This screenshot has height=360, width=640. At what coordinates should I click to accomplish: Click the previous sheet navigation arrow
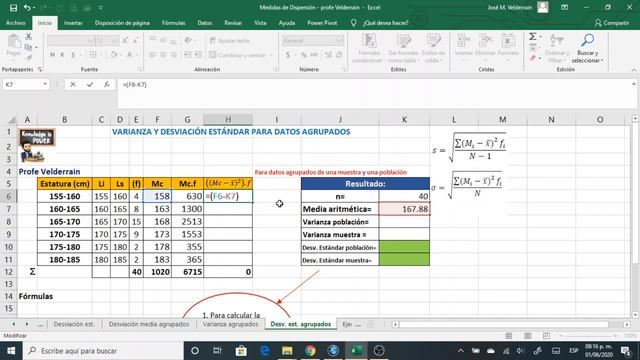(x=14, y=324)
